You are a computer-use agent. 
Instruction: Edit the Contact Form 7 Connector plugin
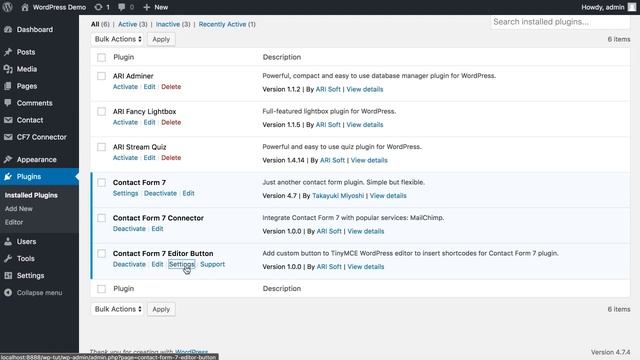click(158, 229)
